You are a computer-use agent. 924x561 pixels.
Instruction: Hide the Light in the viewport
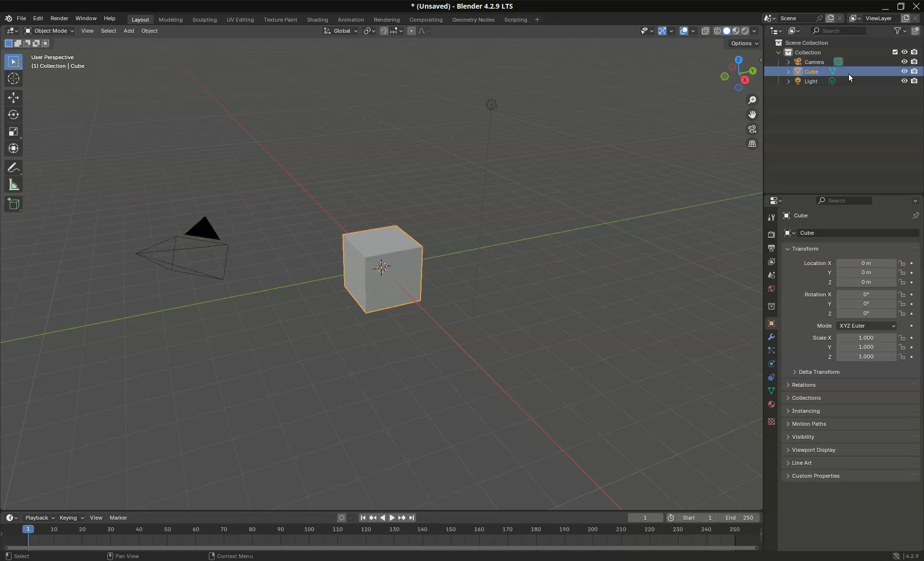coord(904,81)
